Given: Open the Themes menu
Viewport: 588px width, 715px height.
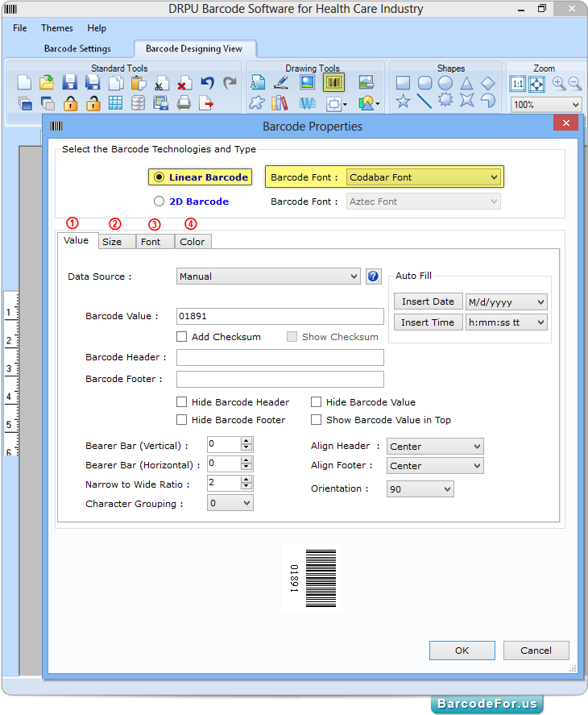Looking at the screenshot, I should point(56,28).
